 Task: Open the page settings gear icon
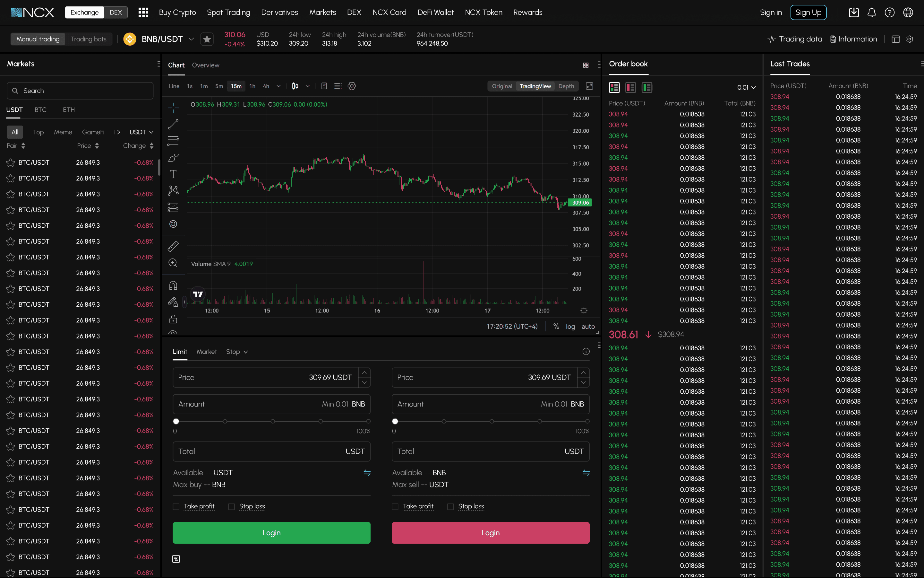click(x=910, y=39)
